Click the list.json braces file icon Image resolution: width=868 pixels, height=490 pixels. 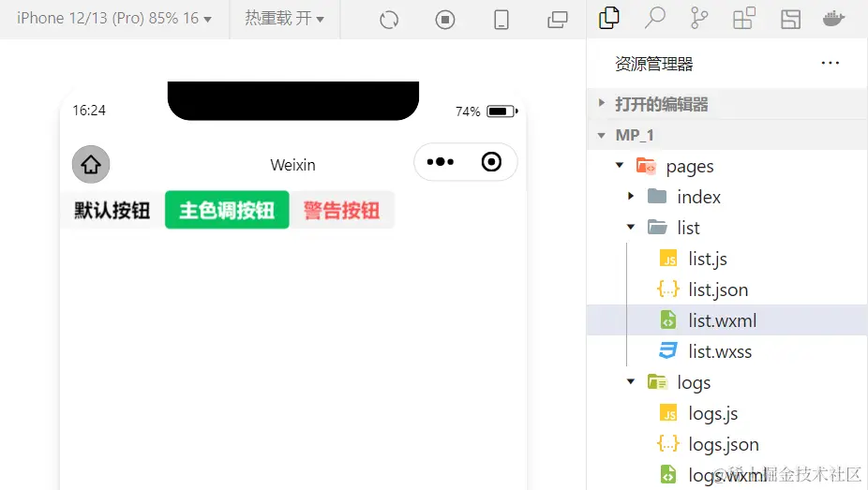[x=668, y=290]
